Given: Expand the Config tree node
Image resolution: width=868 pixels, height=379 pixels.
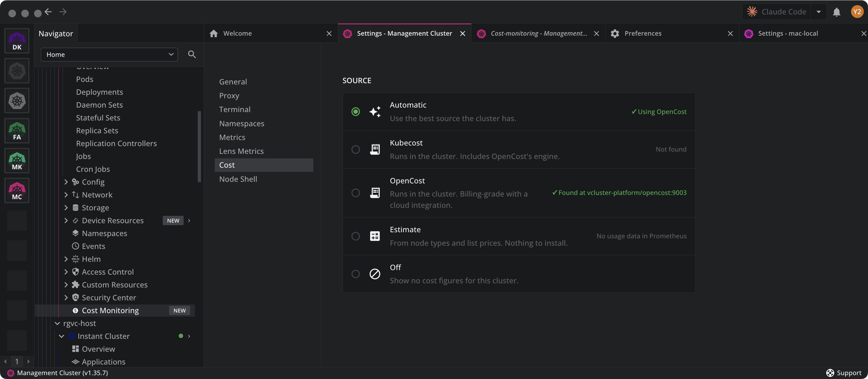Looking at the screenshot, I should point(66,182).
